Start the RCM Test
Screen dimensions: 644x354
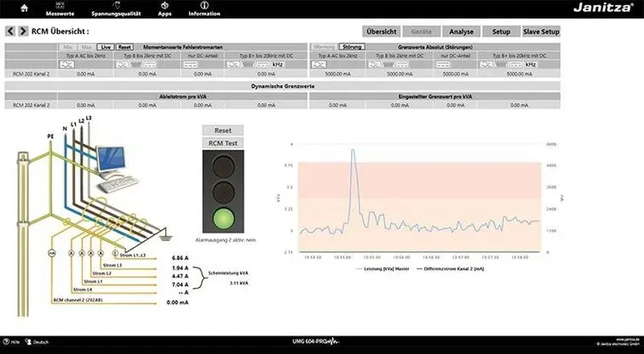[x=223, y=143]
